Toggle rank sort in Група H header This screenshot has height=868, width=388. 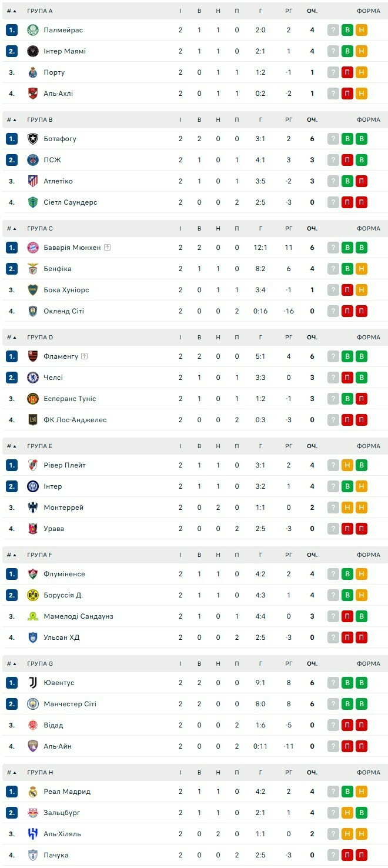[12, 773]
